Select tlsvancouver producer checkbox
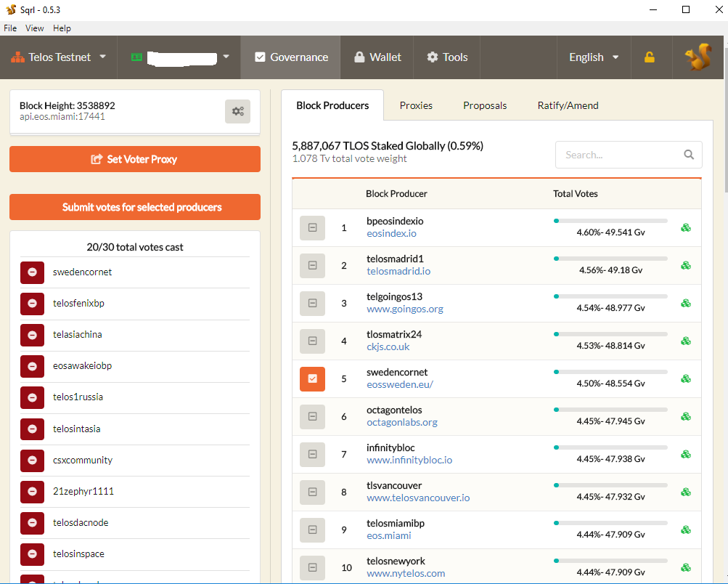 (x=312, y=492)
